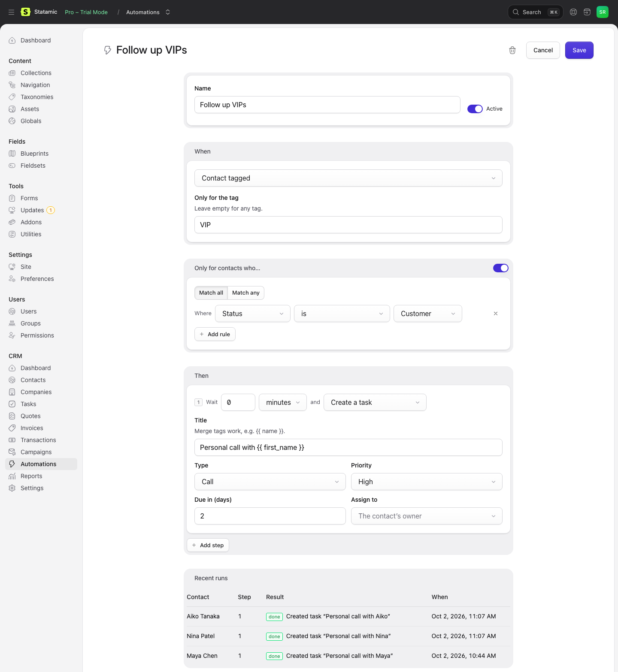The image size is (618, 672).
Task: Click the task Title input field
Action: coord(348,447)
